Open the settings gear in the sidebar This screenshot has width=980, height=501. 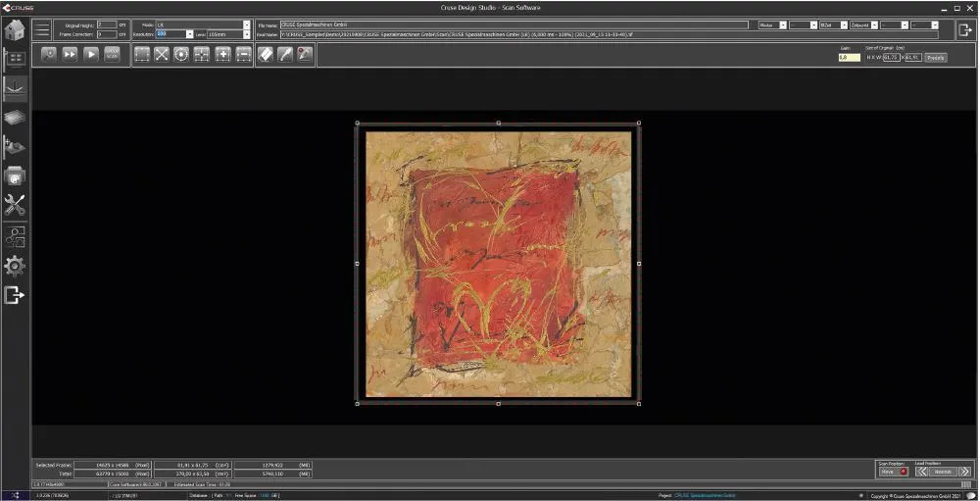pyautogui.click(x=15, y=266)
